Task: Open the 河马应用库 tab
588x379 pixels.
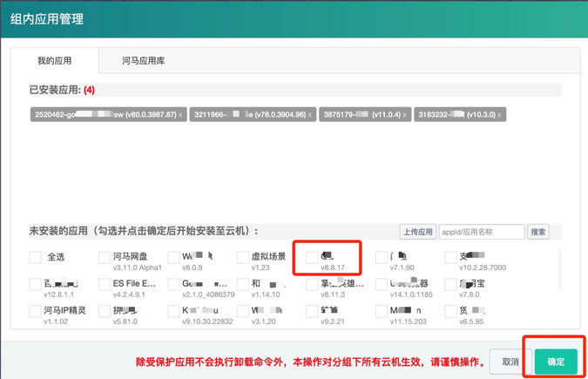Action: pos(143,61)
